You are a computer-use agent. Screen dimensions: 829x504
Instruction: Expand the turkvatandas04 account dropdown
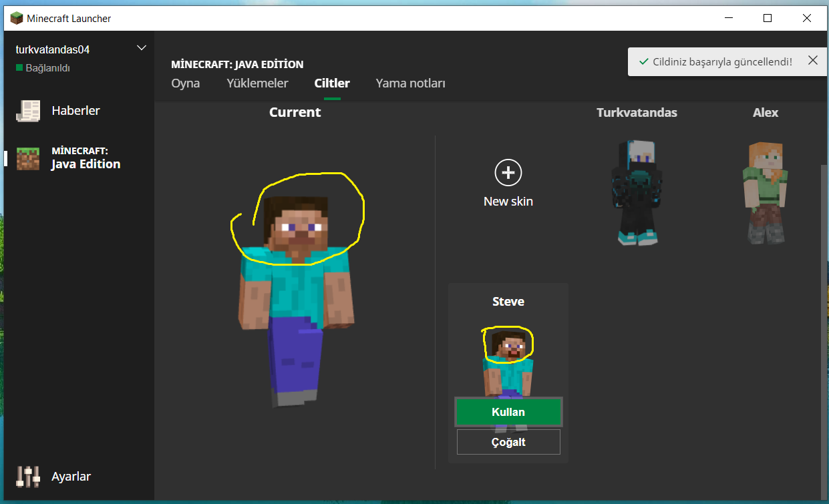click(141, 48)
